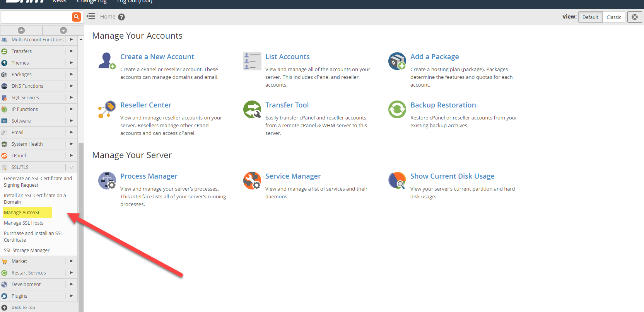Toggle the sidebar menu hamburger icon
Image resolution: width=644 pixels, height=312 pixels.
click(x=91, y=16)
